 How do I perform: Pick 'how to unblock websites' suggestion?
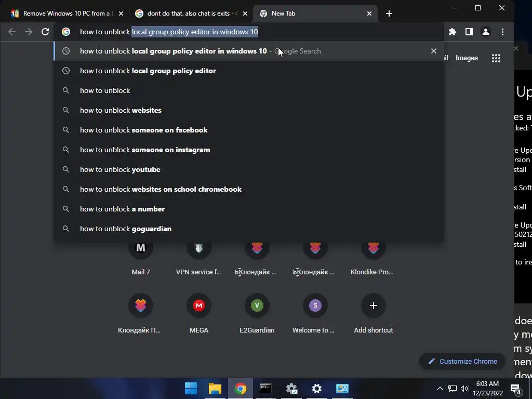249,110
